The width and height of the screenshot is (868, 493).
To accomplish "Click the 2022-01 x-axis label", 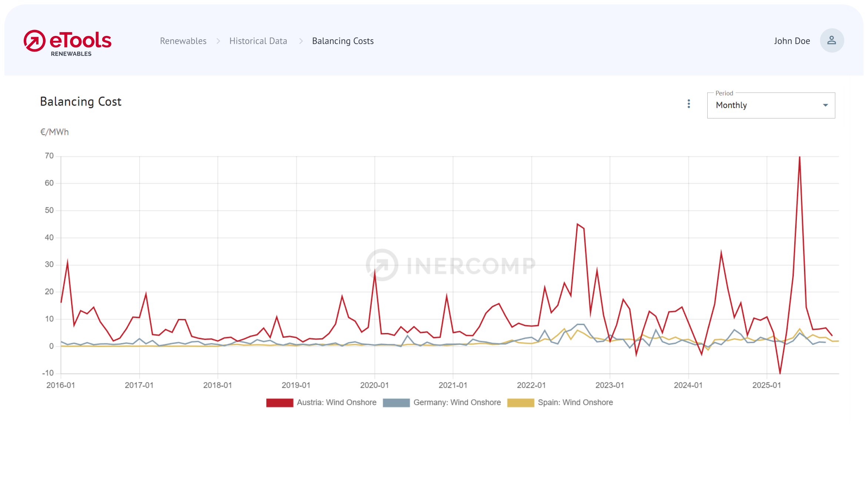I will coord(531,385).
